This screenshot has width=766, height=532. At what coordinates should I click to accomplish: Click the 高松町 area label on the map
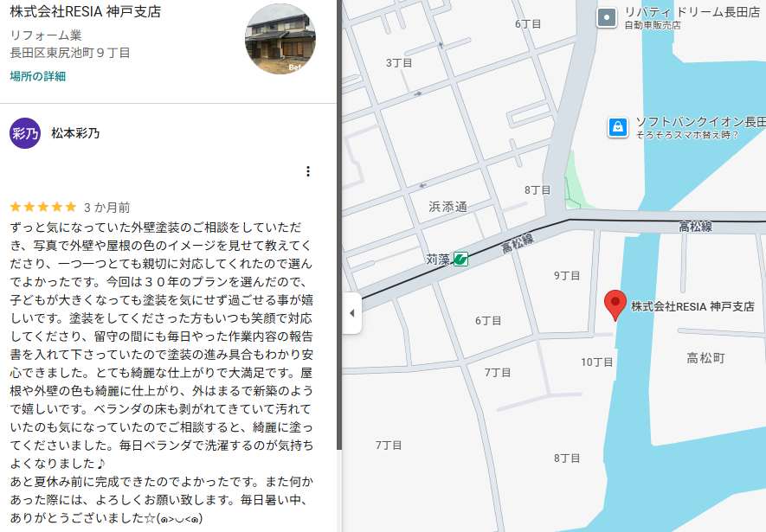pyautogui.click(x=705, y=357)
